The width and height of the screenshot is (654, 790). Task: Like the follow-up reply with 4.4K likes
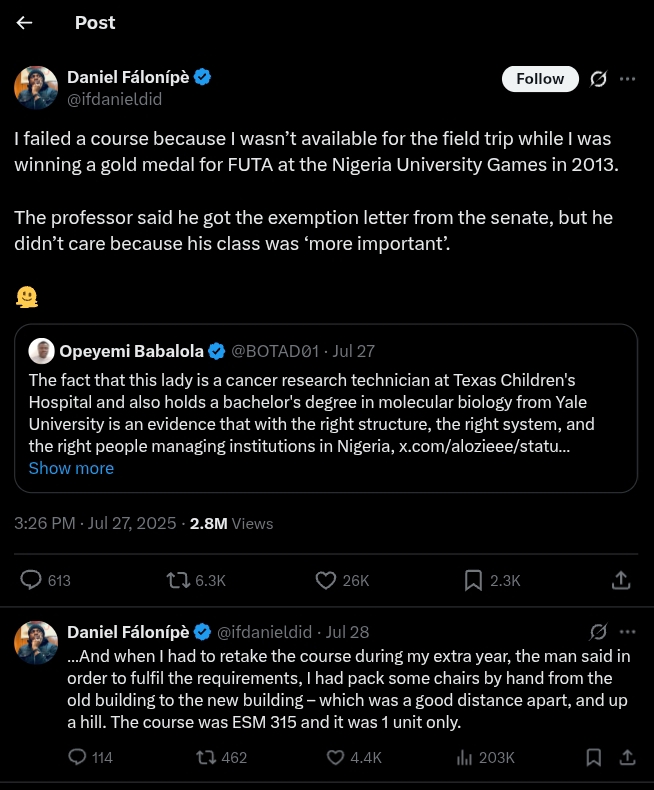coord(336,757)
